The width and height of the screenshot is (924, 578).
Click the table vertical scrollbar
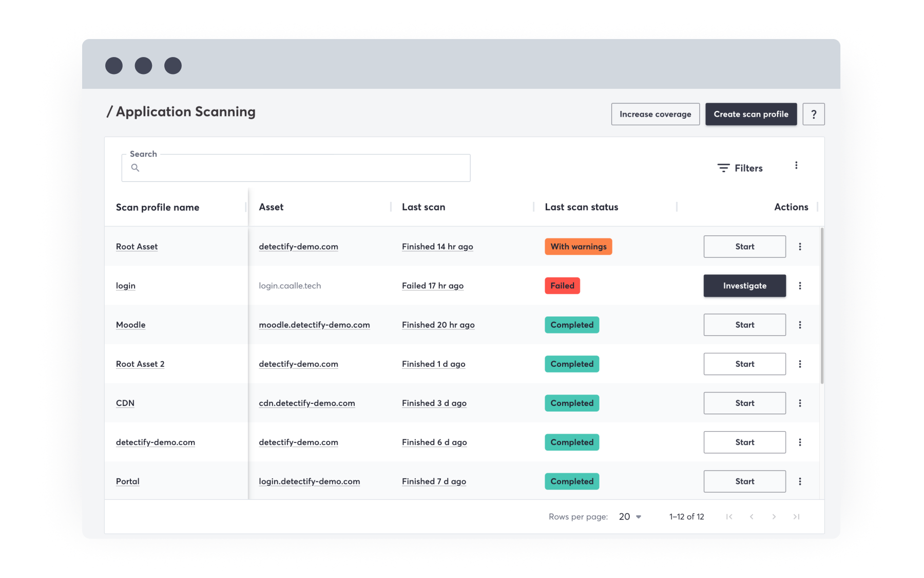[822, 306]
